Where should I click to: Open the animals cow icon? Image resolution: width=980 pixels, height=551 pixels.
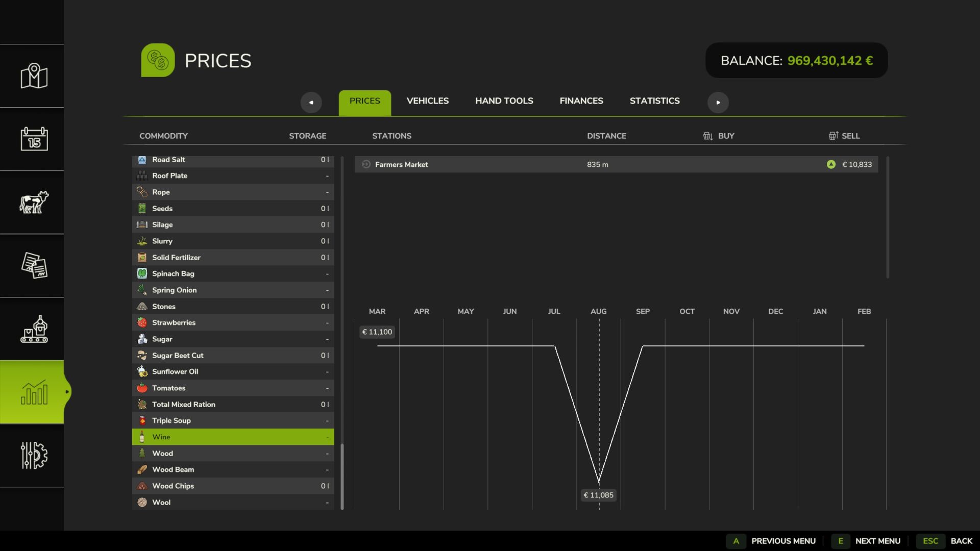pyautogui.click(x=34, y=202)
